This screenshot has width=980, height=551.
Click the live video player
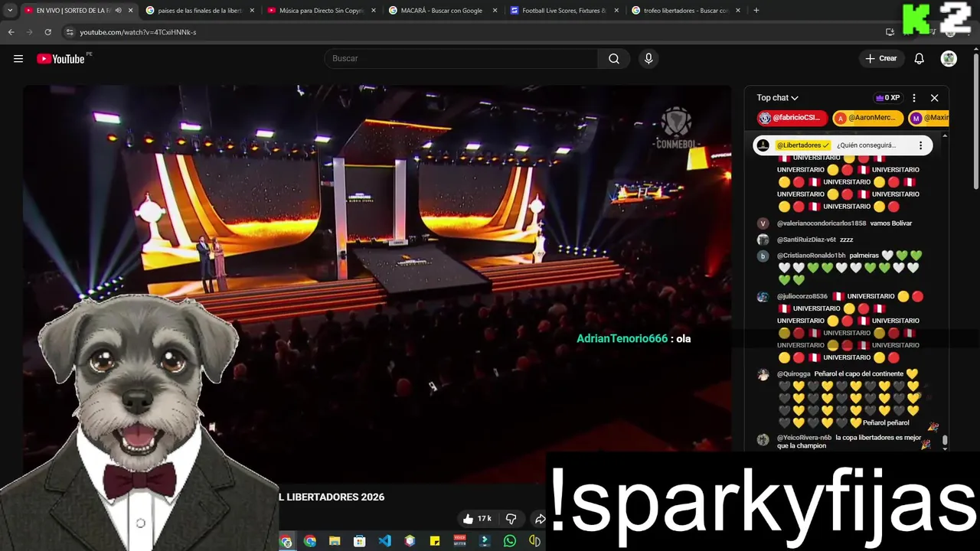[x=377, y=283]
